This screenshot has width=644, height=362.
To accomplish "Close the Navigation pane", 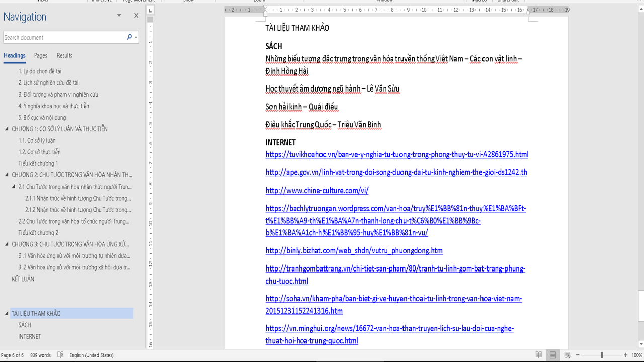I will click(x=136, y=16).
